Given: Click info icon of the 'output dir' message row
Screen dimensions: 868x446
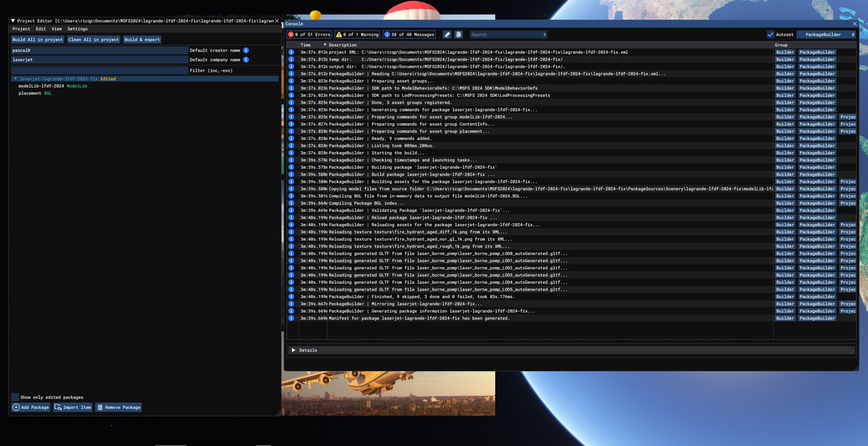Looking at the screenshot, I should click(x=292, y=67).
